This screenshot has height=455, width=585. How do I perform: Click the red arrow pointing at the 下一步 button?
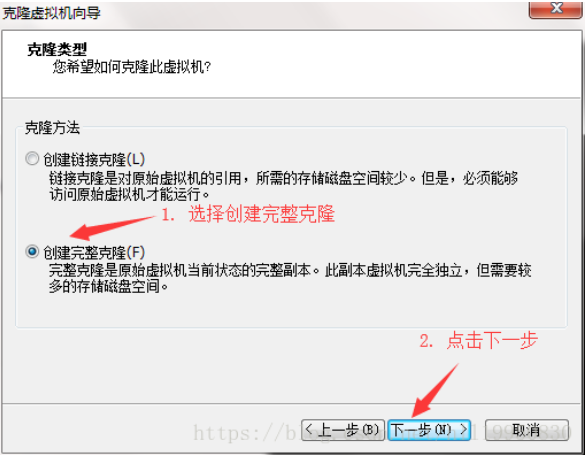(435, 391)
